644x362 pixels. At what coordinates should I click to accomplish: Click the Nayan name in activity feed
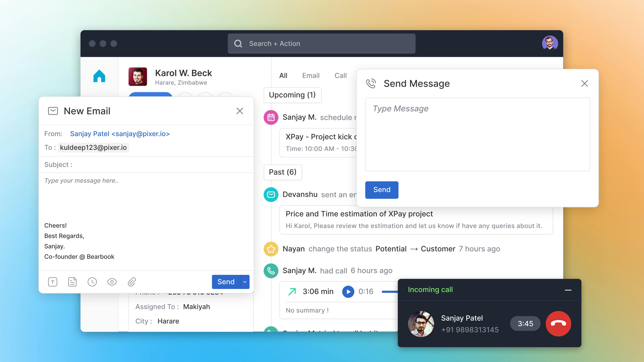click(x=294, y=249)
